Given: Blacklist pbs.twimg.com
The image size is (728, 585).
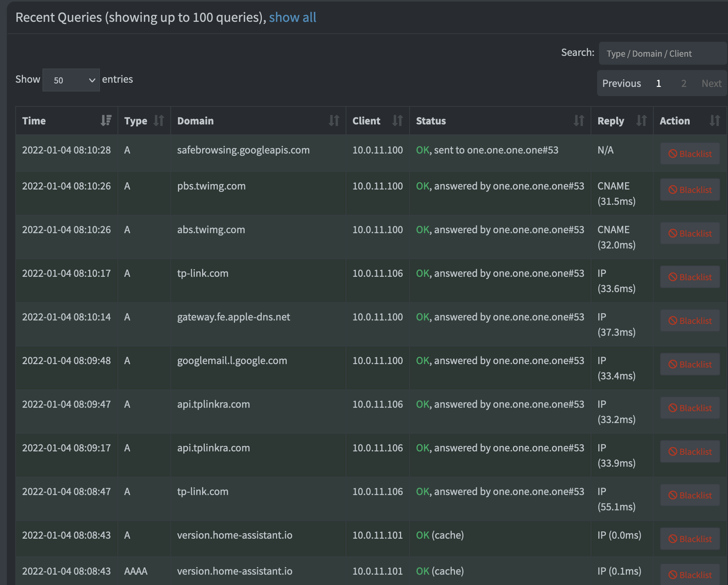Looking at the screenshot, I should (x=690, y=190).
